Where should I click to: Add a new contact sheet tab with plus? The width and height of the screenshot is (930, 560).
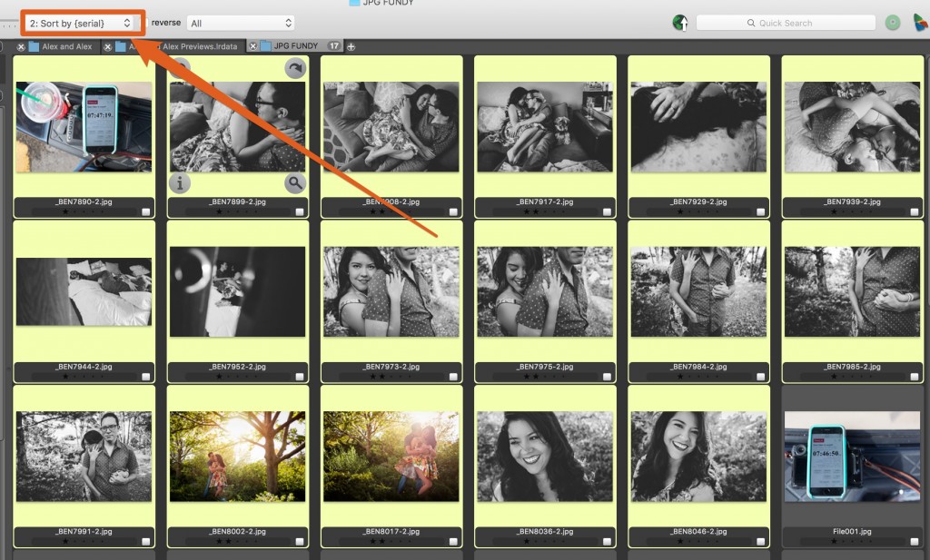point(351,46)
